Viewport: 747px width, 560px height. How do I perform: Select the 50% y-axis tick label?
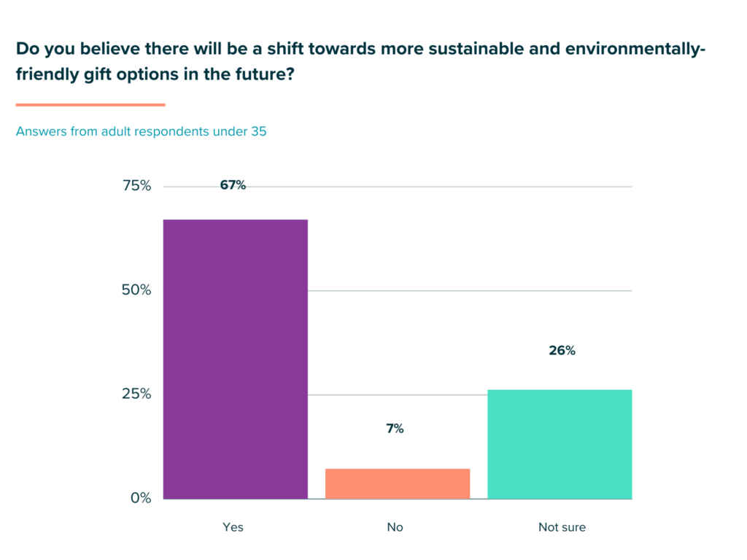click(136, 290)
